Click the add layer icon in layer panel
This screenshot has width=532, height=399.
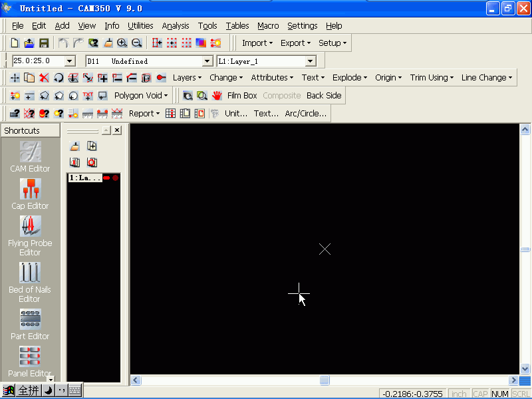tap(92, 146)
